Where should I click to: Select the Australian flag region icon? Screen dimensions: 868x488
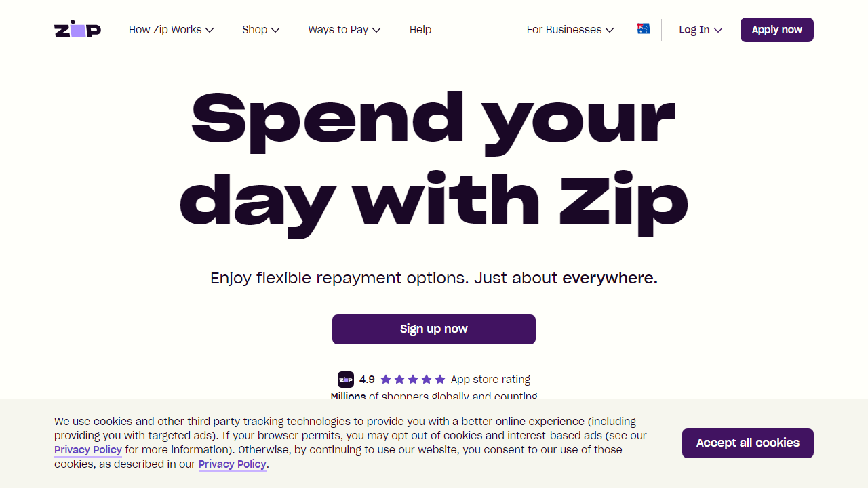(643, 29)
